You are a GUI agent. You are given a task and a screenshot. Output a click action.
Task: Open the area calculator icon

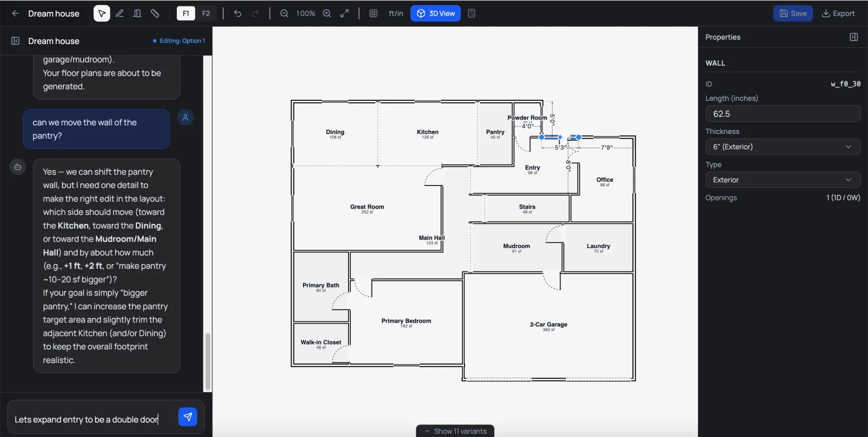tap(472, 14)
